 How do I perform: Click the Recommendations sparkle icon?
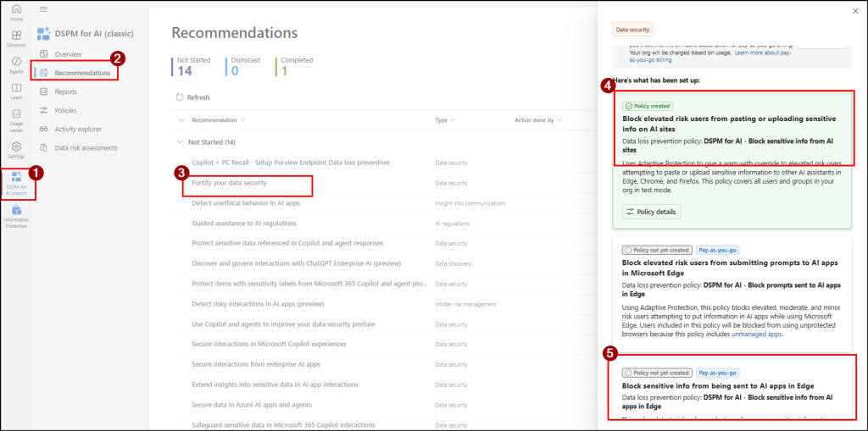[x=44, y=73]
